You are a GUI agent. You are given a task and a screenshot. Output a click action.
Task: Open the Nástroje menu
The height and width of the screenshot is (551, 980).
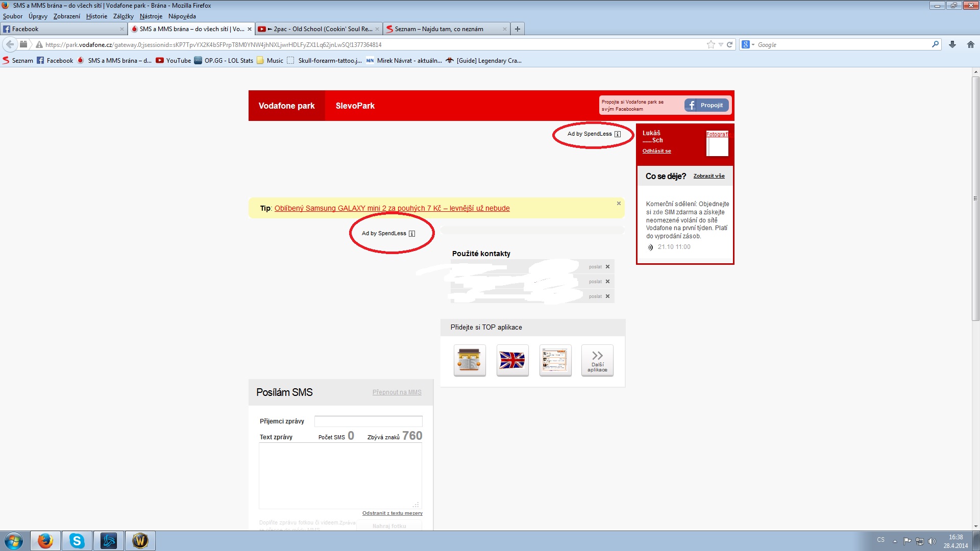pos(151,16)
